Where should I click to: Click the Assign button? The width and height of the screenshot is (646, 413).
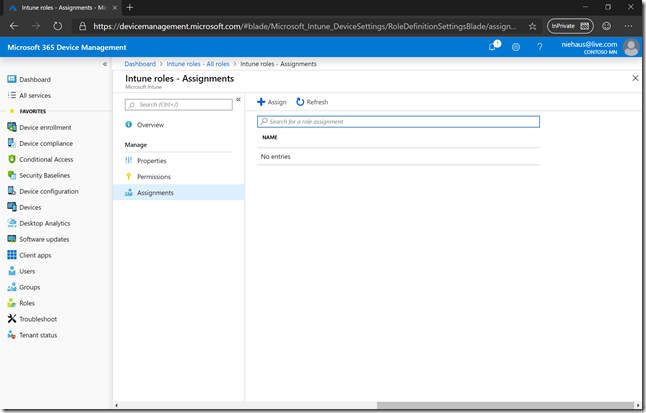272,102
